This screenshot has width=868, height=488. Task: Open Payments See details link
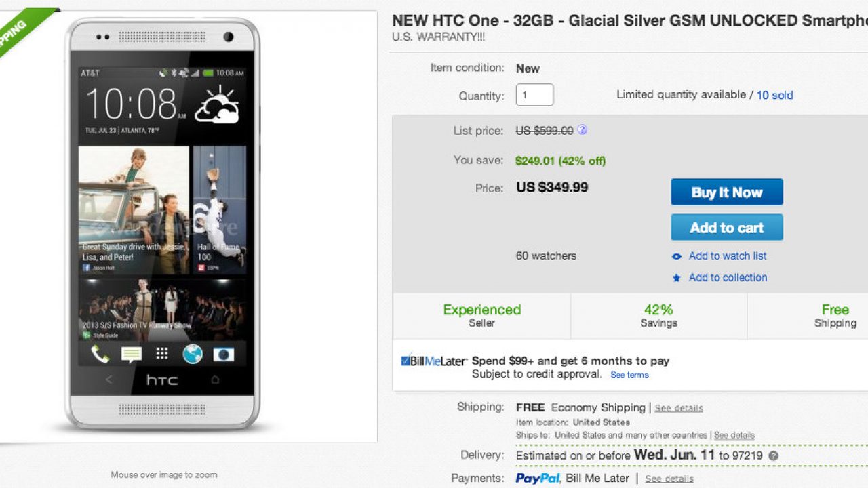669,479
